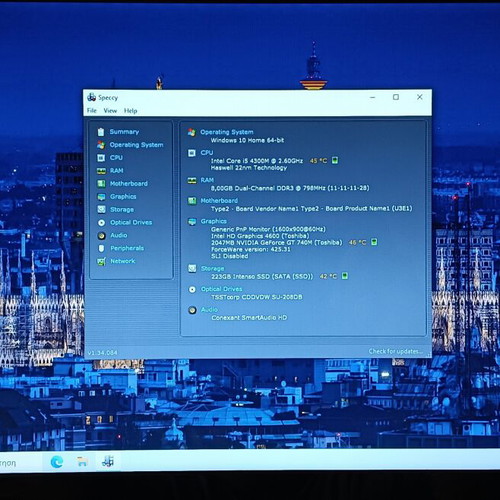
Task: Open the CPU chip icon in sidebar
Action: click(101, 158)
